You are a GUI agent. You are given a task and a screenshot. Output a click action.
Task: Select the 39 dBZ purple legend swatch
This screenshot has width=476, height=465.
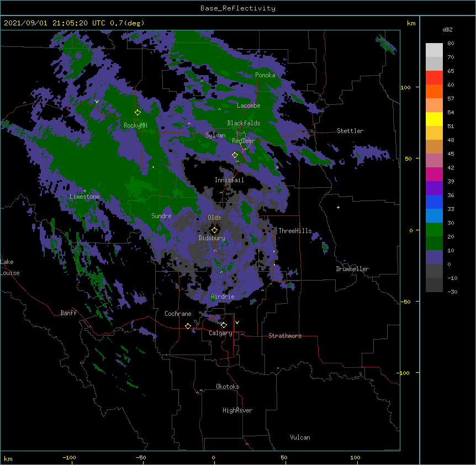tap(434, 188)
